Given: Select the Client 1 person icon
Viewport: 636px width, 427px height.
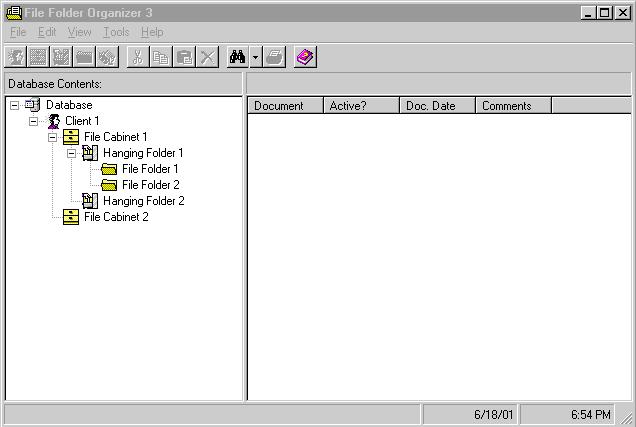Looking at the screenshot, I should coord(54,121).
